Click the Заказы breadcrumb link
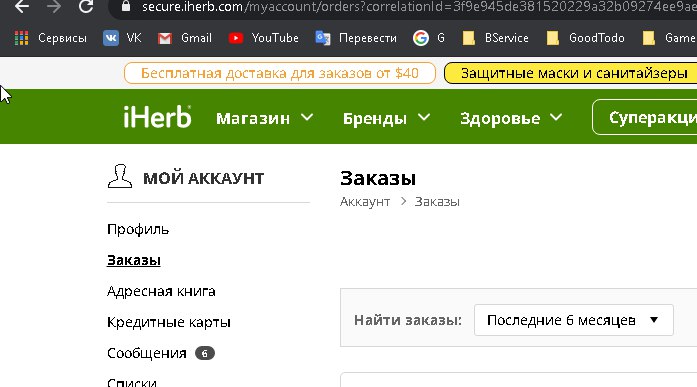Image resolution: width=697 pixels, height=387 pixels. pyautogui.click(x=437, y=202)
